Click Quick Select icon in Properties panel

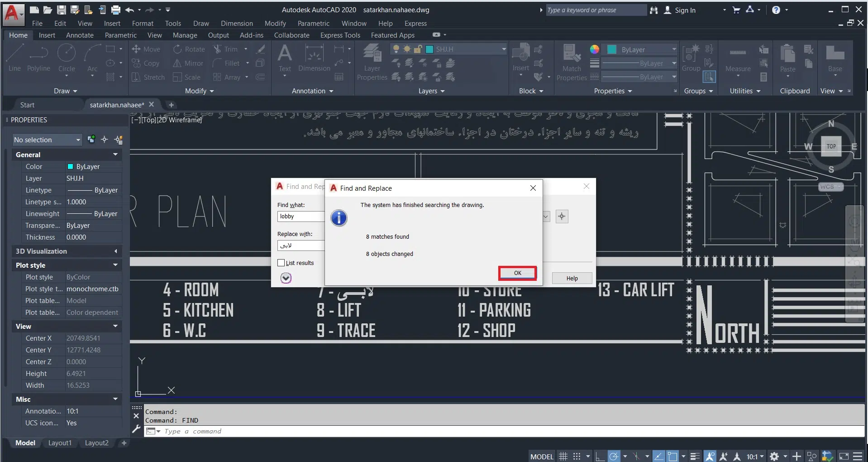[119, 140]
